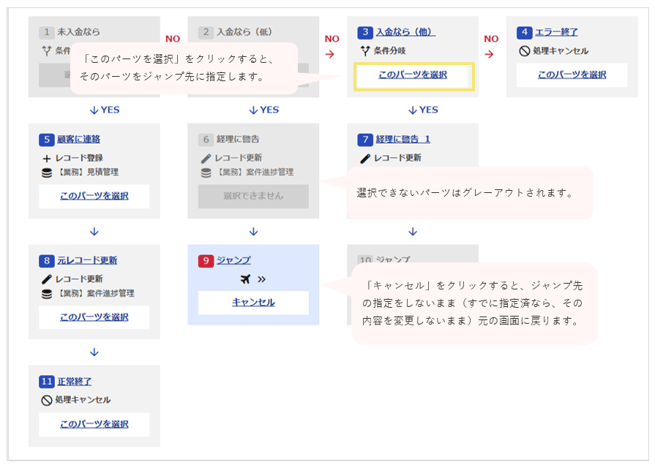The width and height of the screenshot is (655, 470).
Task: Open the 入金なら（他） title link
Action: click(406, 32)
